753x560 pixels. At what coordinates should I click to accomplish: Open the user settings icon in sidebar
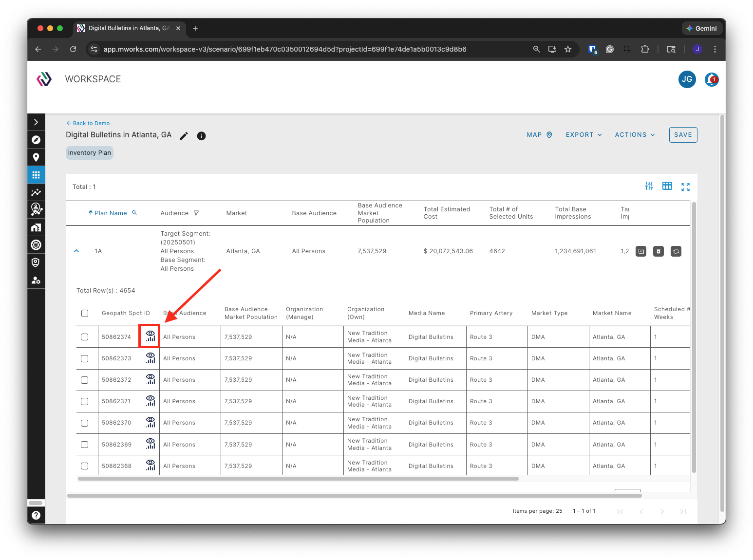coord(36,280)
